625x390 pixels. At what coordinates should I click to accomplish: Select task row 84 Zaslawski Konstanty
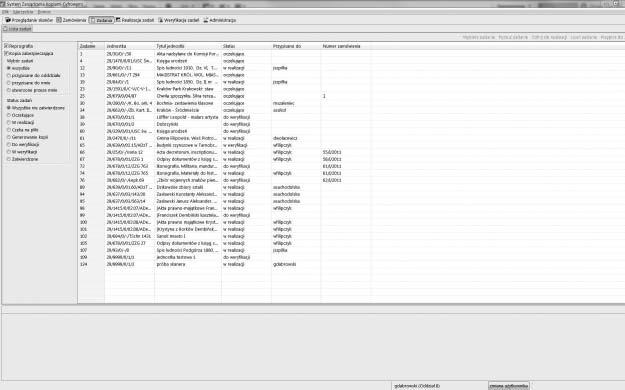click(351, 194)
